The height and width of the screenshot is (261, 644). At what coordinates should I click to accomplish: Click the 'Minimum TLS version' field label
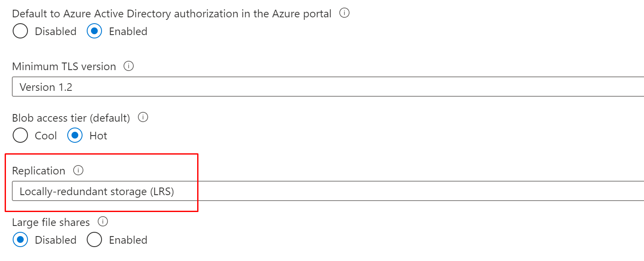coord(64,67)
